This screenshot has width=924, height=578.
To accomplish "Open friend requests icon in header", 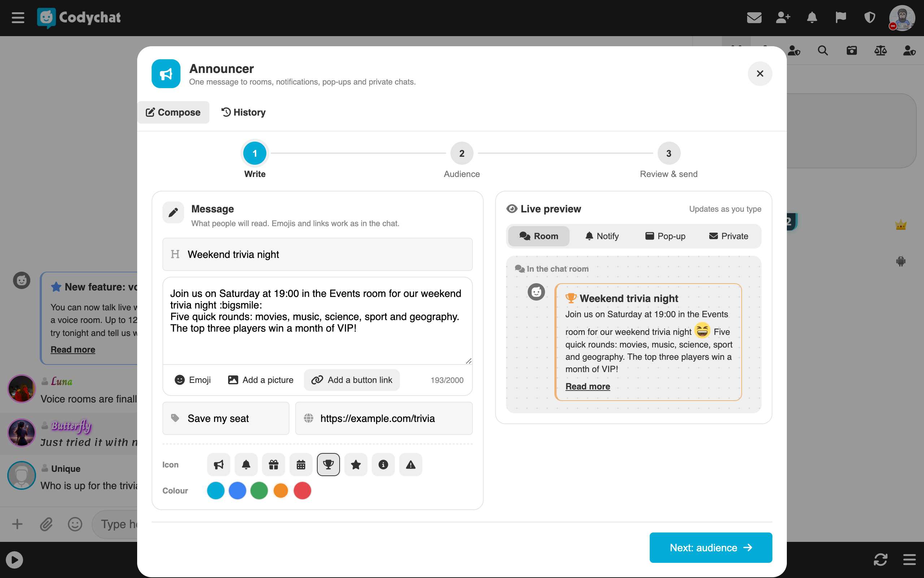I will coord(783,18).
